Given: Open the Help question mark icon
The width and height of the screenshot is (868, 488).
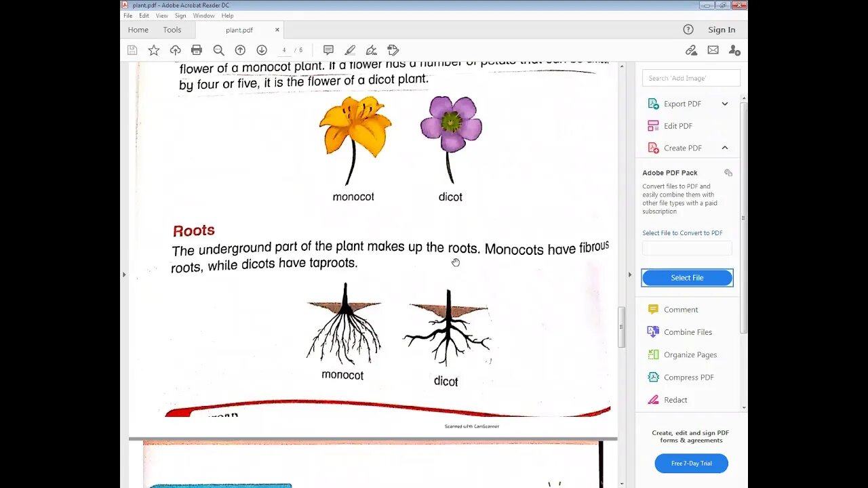Looking at the screenshot, I should click(x=688, y=30).
